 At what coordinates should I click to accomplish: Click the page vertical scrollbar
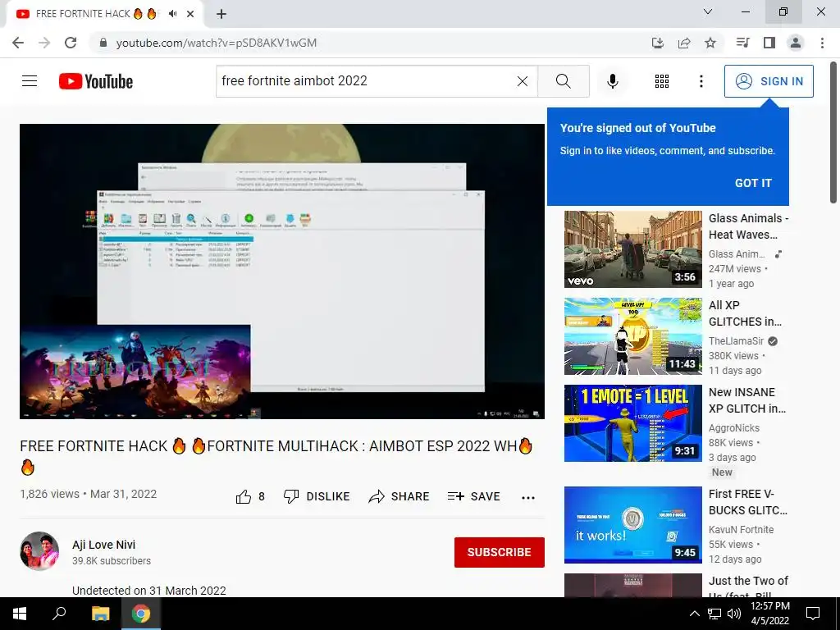tap(833, 133)
